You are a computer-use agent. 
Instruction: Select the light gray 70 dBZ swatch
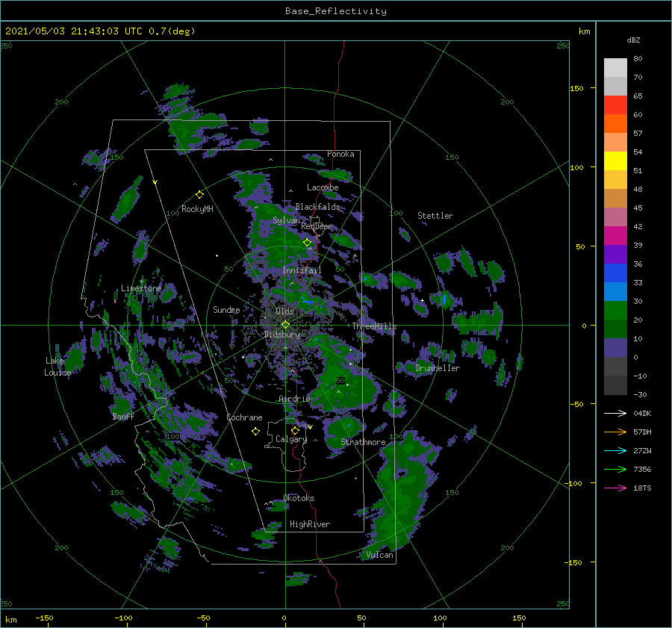click(x=615, y=68)
